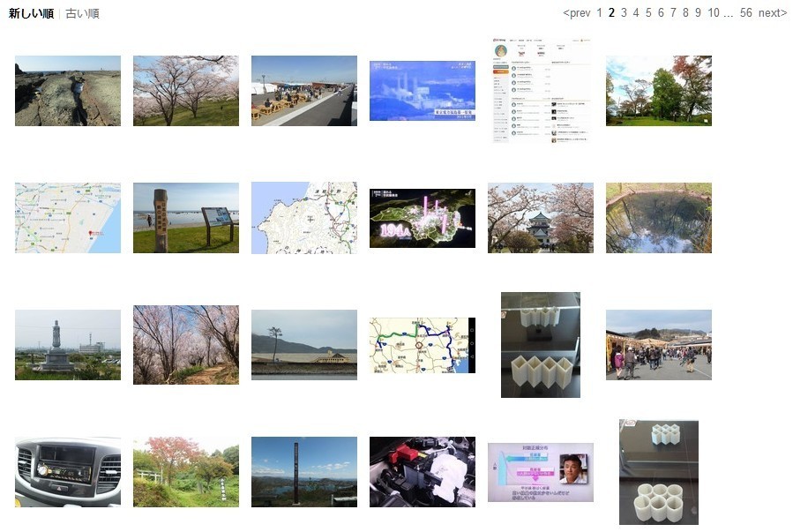793x532 pixels.
Task: Open the cherry blossom dirt path photo
Action: click(186, 345)
